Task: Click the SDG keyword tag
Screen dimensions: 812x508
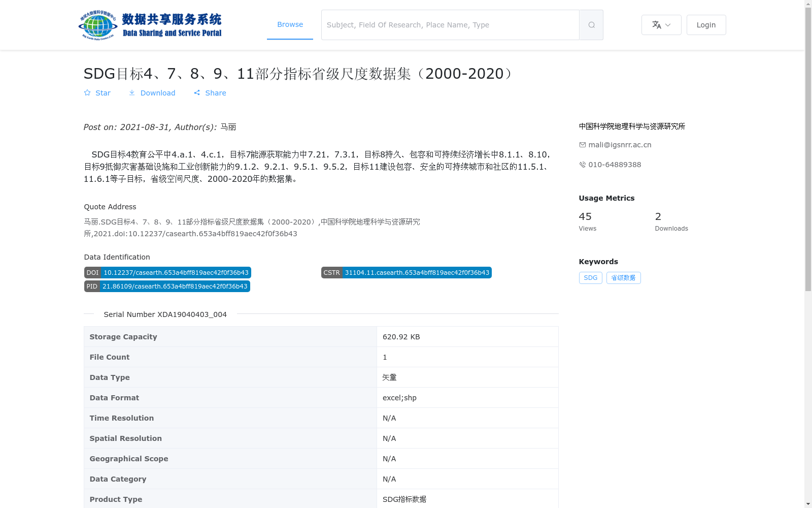Action: (590, 278)
